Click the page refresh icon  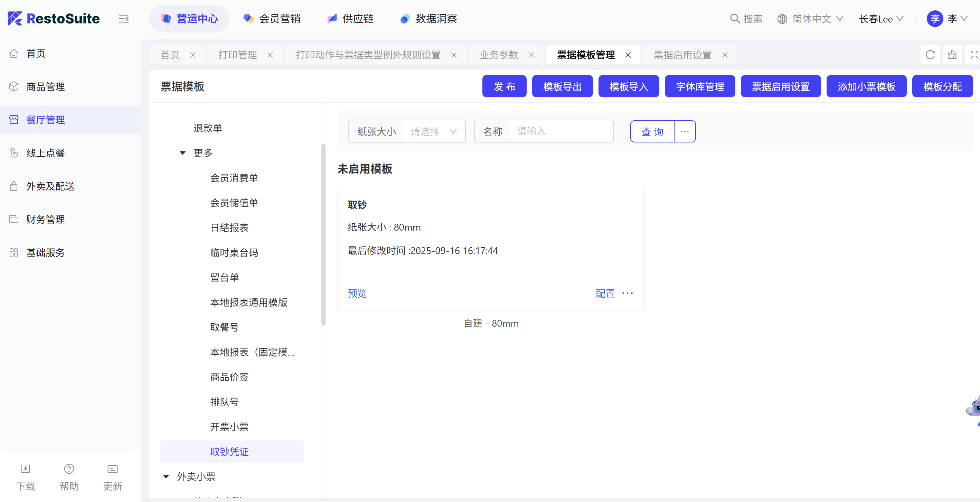930,55
